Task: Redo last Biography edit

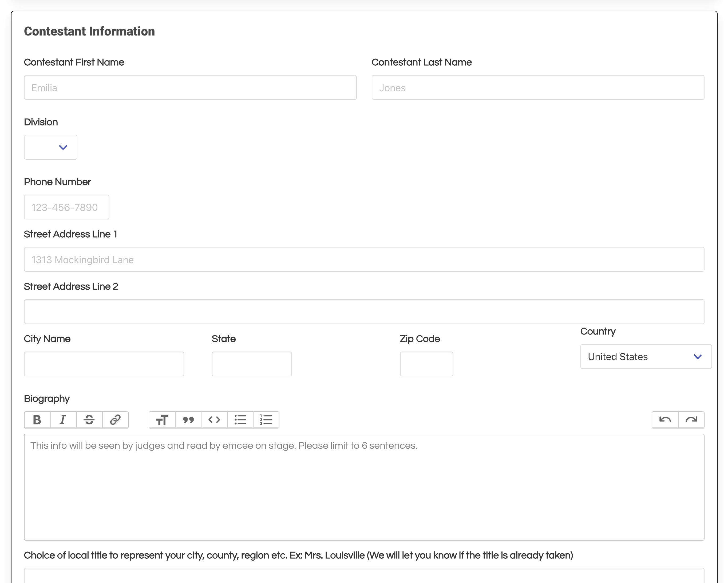Action: (691, 420)
